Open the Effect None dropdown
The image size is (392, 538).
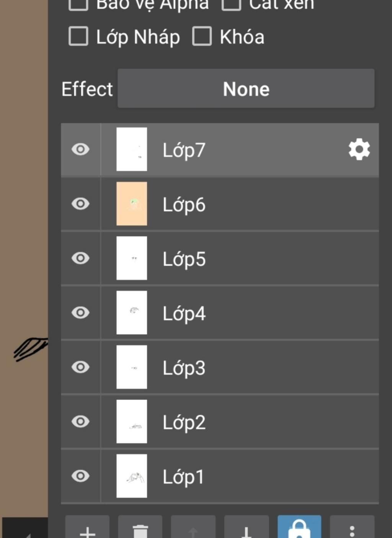246,88
